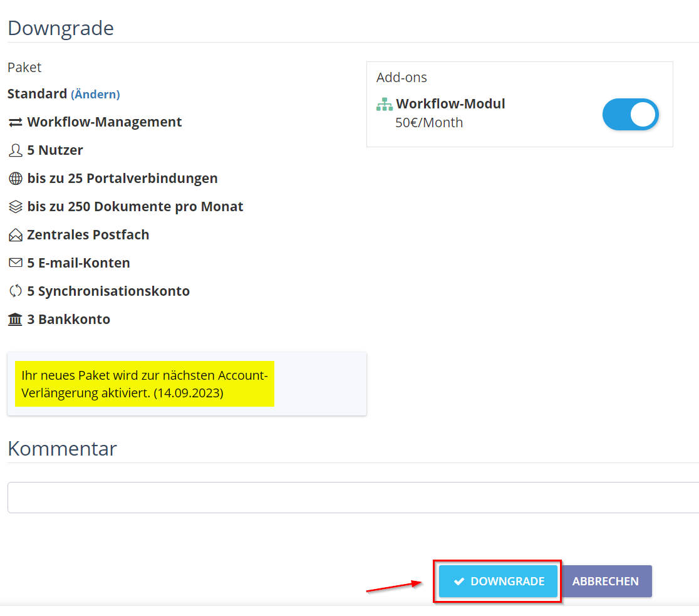Click the globe icon for Portalverbindungen
This screenshot has width=699, height=616.
tap(16, 179)
